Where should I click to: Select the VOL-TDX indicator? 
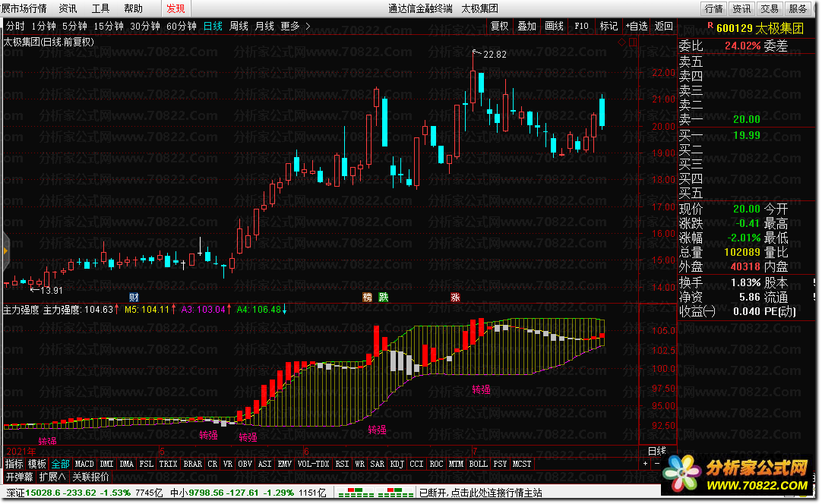coord(314,464)
